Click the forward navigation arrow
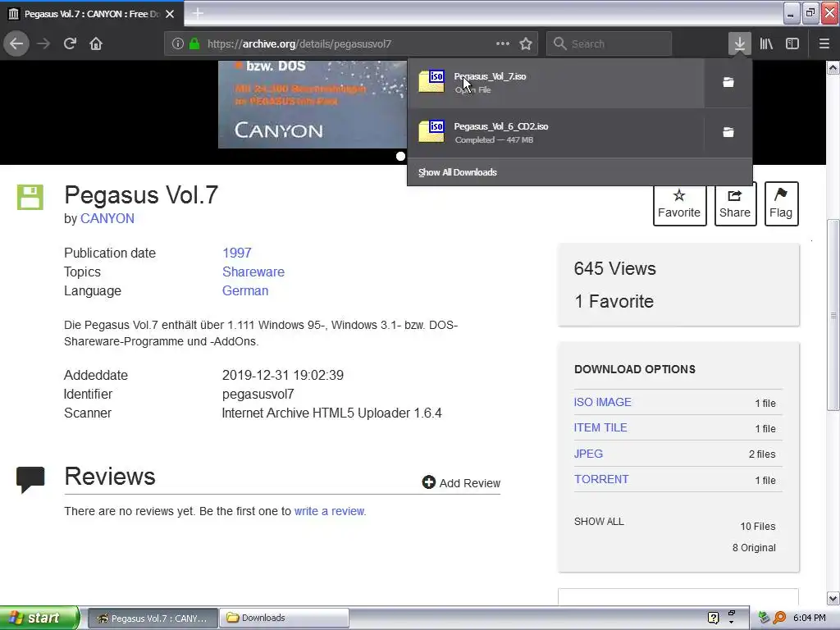Viewport: 840px width, 630px height. pos(43,43)
